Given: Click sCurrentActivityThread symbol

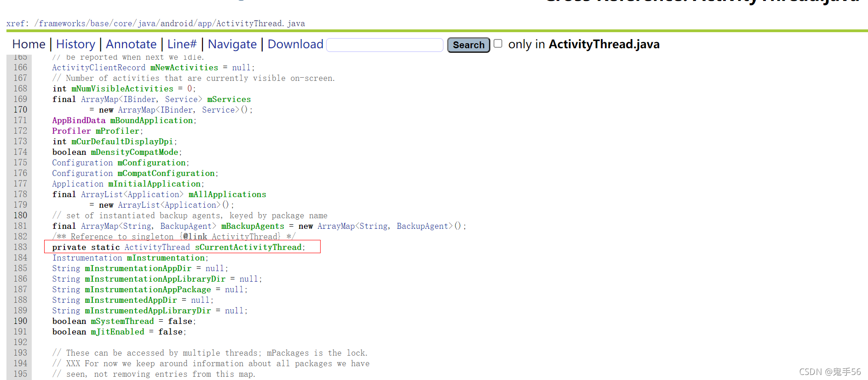Looking at the screenshot, I should coord(248,247).
